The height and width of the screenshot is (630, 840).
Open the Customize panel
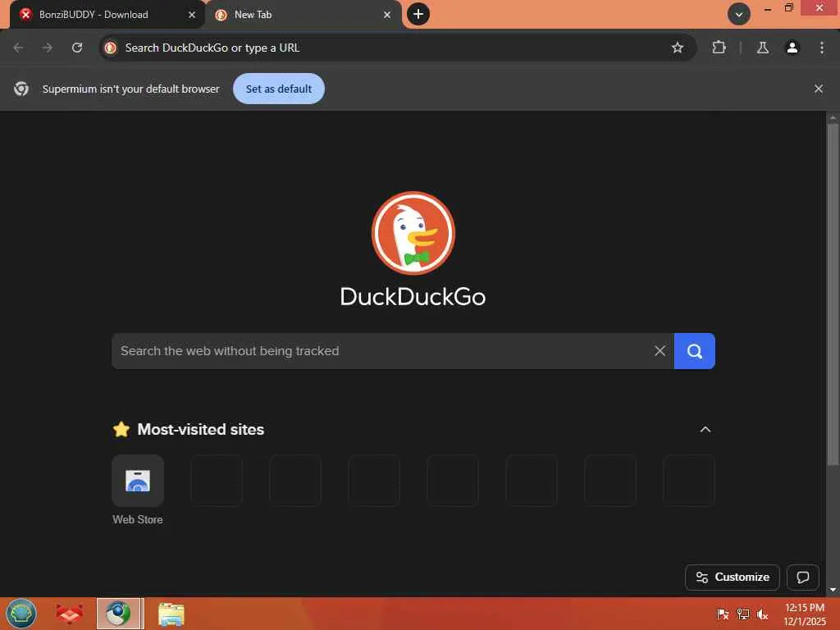[733, 577]
